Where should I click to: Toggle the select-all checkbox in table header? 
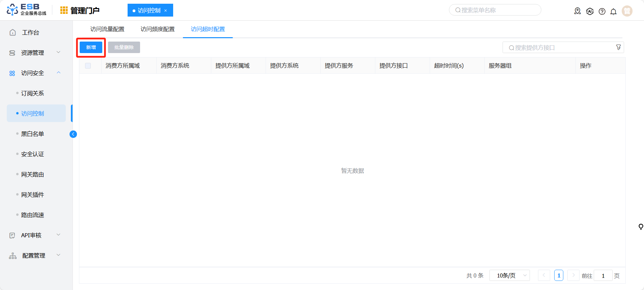88,66
